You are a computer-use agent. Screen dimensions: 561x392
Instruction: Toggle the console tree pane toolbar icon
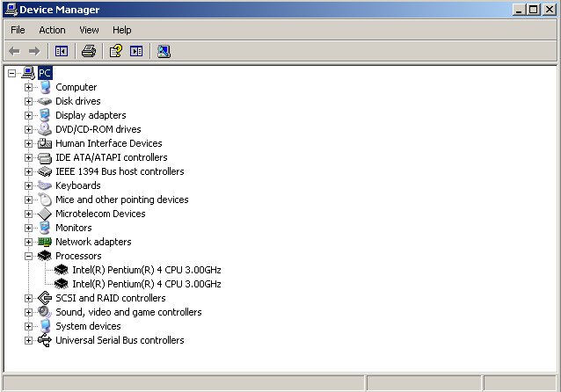[x=62, y=51]
